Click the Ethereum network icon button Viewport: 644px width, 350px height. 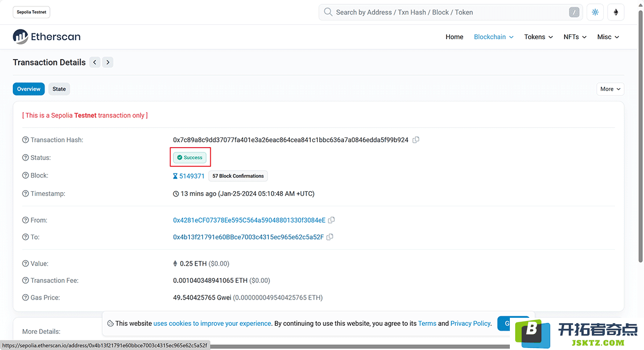pyautogui.click(x=616, y=12)
